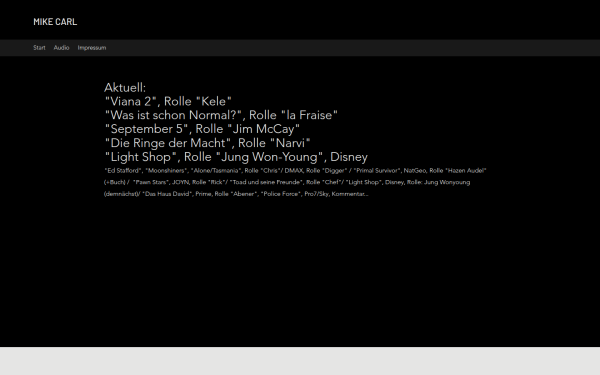Viewport: 600px width, 375px height.
Task: Go to the Audio page
Action: click(61, 48)
